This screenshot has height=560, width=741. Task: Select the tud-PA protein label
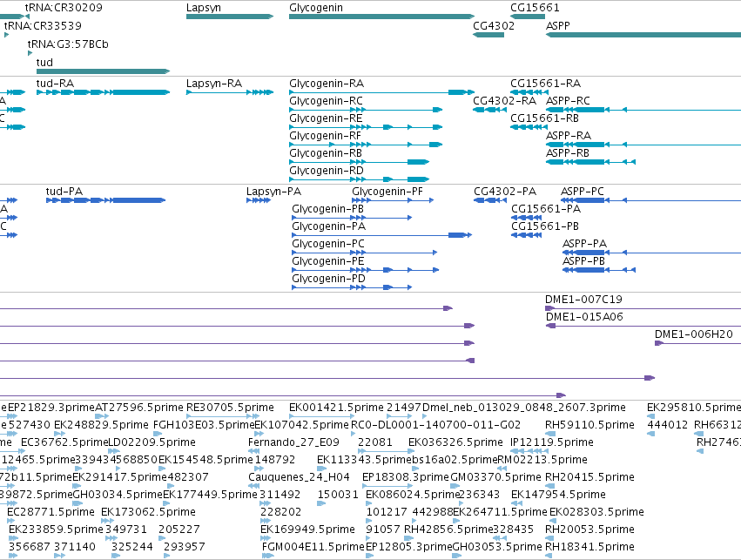pos(64,192)
